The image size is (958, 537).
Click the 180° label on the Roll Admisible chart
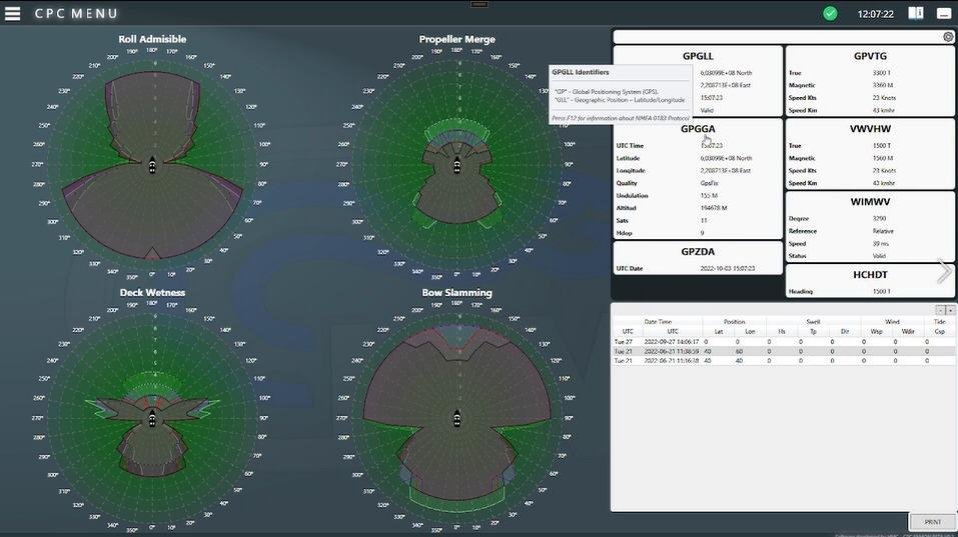[x=152, y=50]
